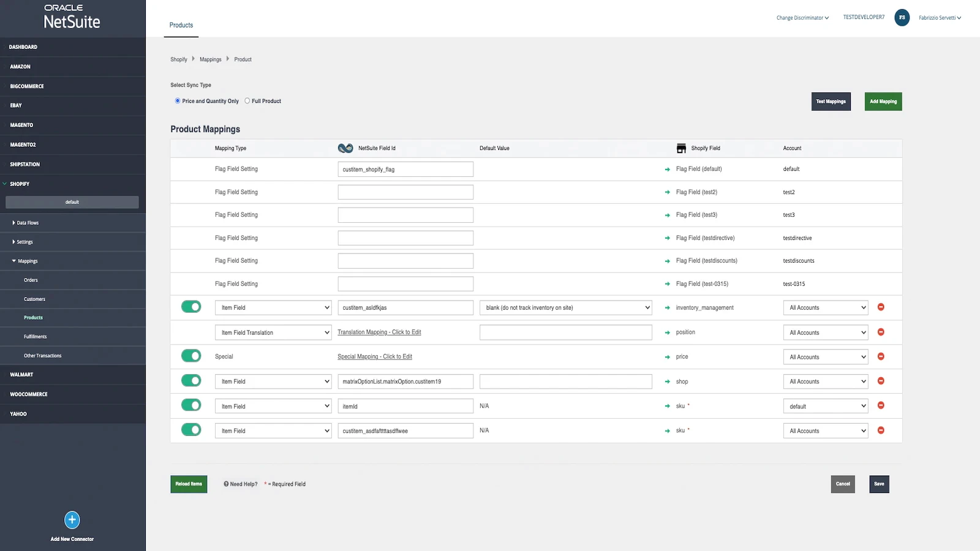980x551 pixels.
Task: Click the custitem_shopify_flag input field
Action: click(x=405, y=169)
